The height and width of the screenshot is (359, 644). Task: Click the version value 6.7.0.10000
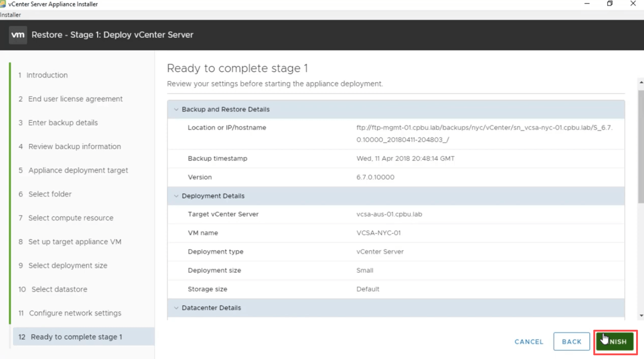click(375, 177)
